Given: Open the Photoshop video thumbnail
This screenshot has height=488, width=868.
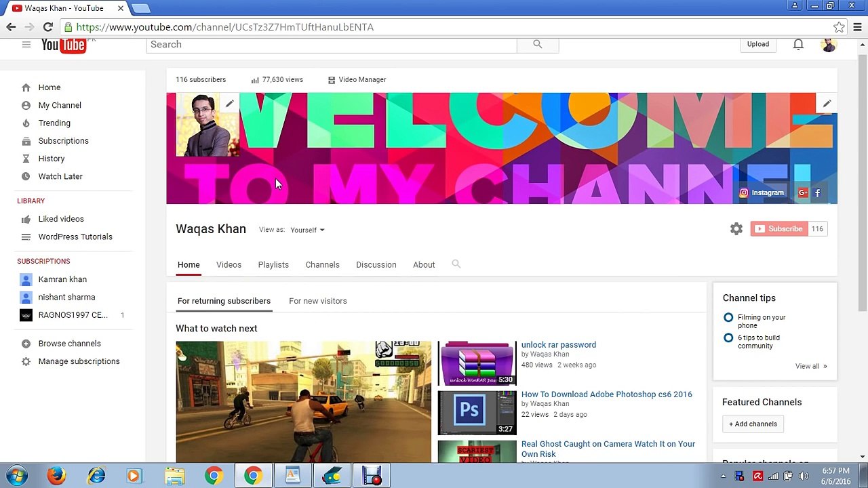Looking at the screenshot, I should tap(477, 413).
